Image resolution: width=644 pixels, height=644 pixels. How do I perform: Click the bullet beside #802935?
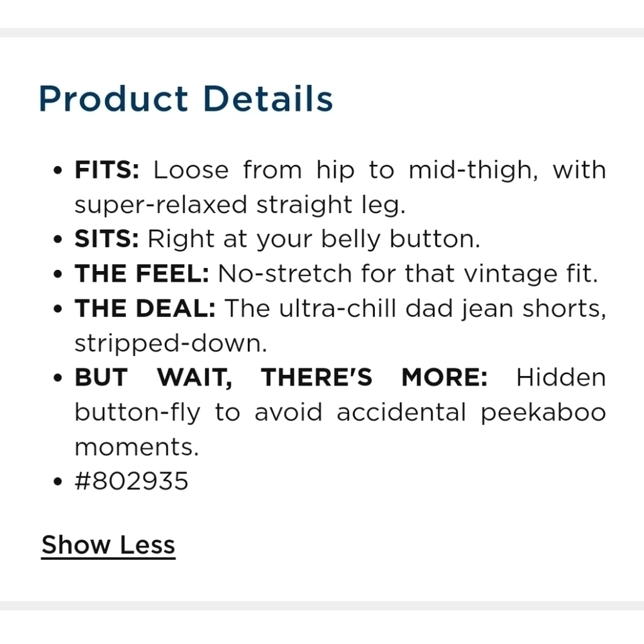[x=57, y=481]
